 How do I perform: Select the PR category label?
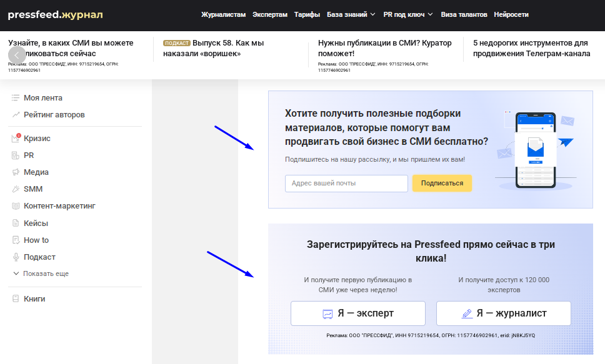[x=29, y=155]
